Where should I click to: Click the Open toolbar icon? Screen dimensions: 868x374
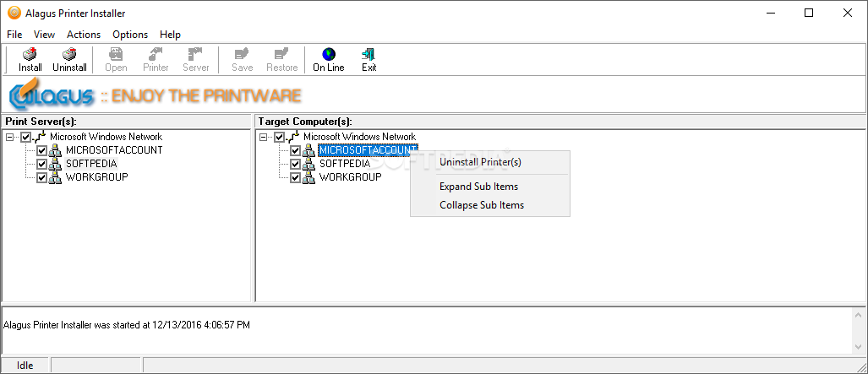click(116, 55)
